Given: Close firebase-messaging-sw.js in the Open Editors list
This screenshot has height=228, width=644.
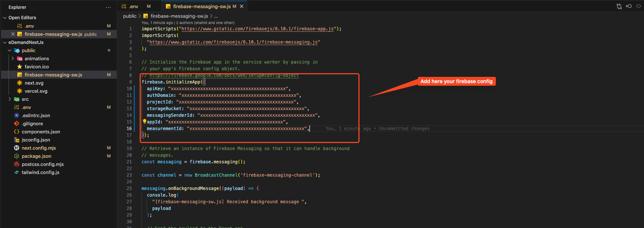Looking at the screenshot, I should coord(13,34).
